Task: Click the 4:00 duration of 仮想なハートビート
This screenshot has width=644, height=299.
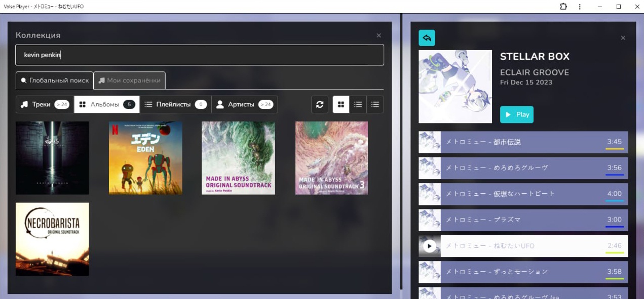Action: click(x=615, y=194)
